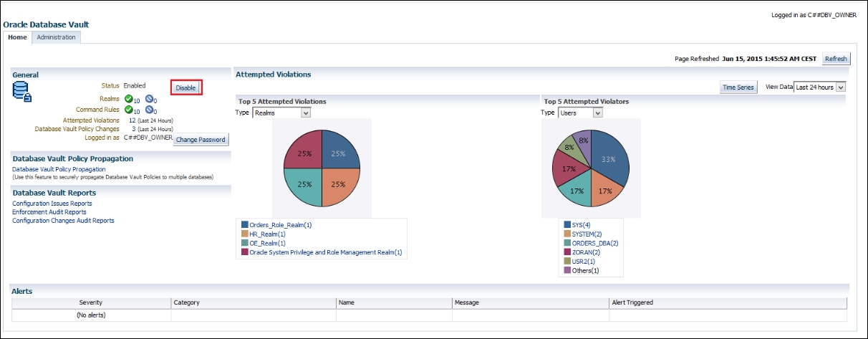Click Oracle System Privilege and Role Management Realm label

click(326, 252)
